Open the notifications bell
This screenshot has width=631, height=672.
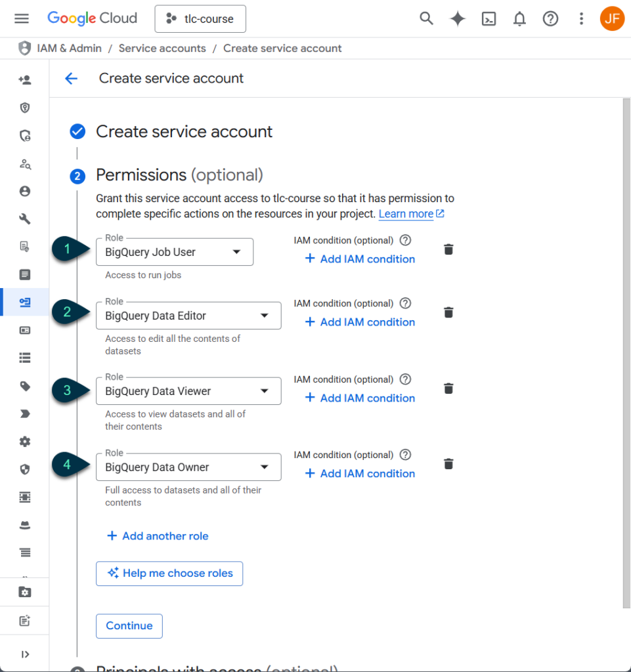[519, 18]
